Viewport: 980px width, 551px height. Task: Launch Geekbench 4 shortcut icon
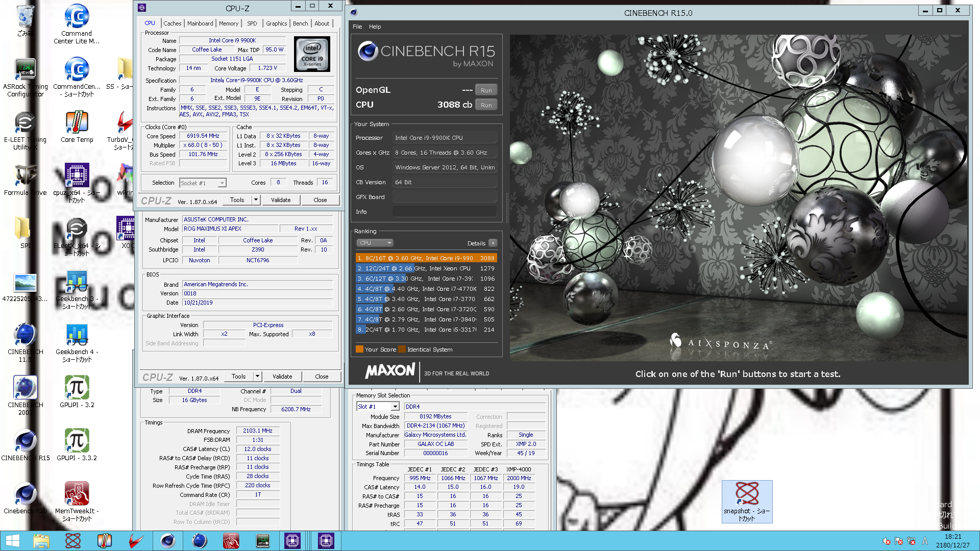click(77, 342)
